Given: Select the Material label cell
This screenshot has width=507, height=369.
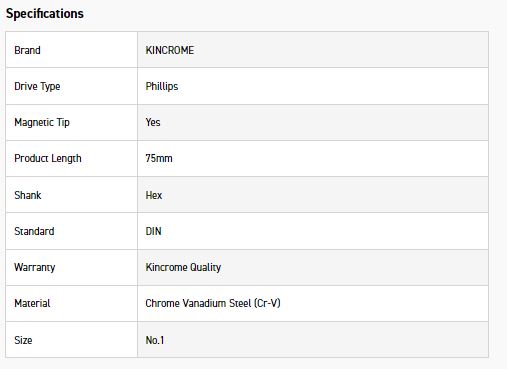Looking at the screenshot, I should 71,303.
